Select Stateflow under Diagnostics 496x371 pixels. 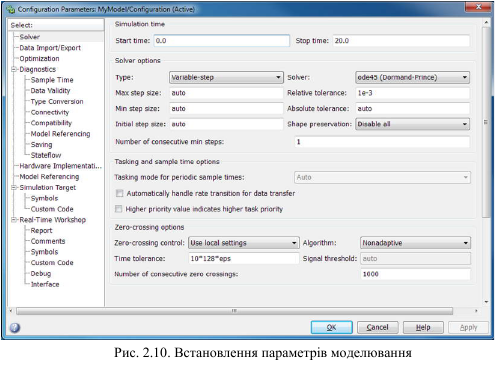[x=46, y=155]
